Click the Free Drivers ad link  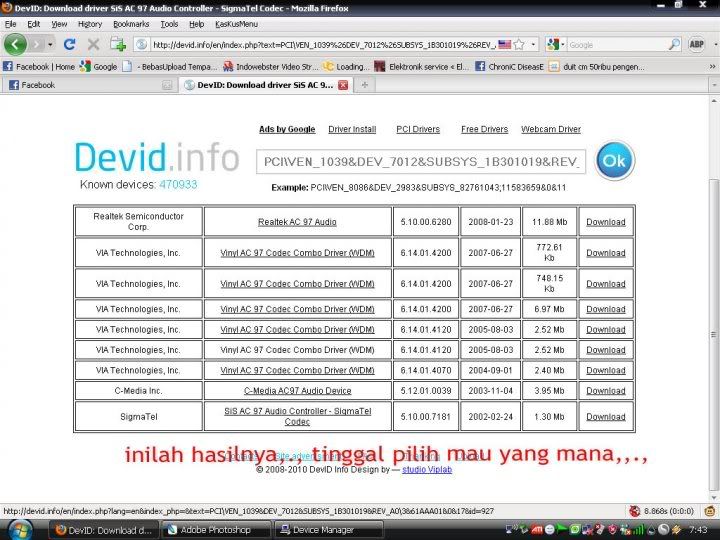tap(484, 129)
